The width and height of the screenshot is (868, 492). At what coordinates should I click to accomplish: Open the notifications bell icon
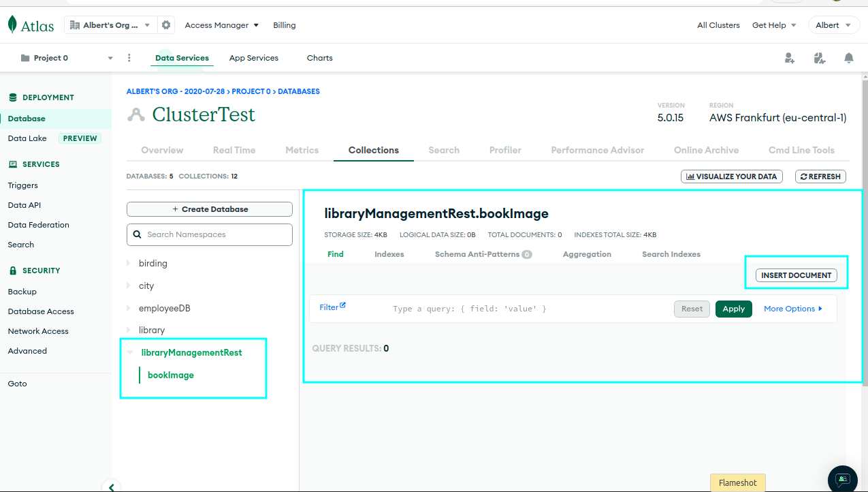pos(849,58)
